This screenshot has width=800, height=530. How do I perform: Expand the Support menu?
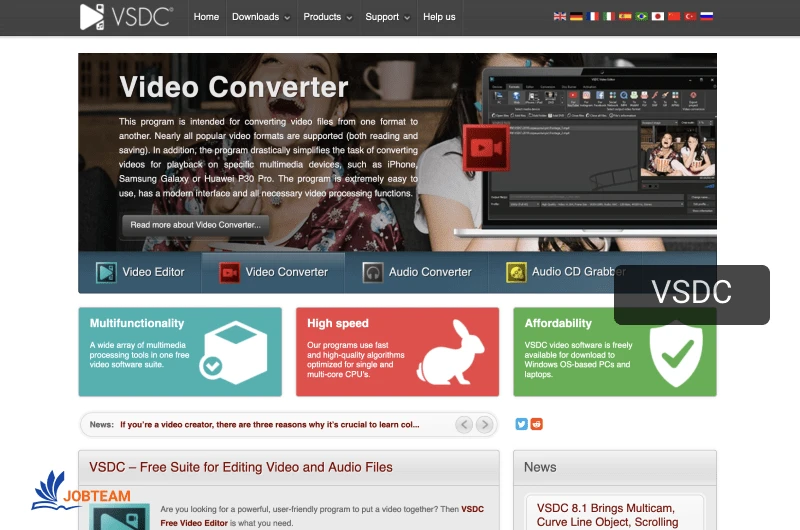pos(387,17)
